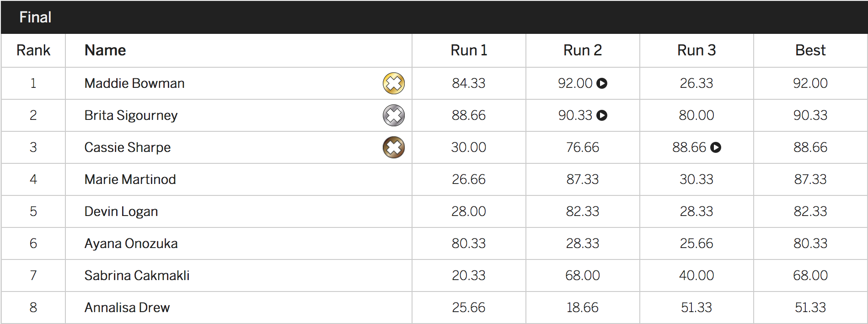This screenshot has height=324, width=868.
Task: Click Ayana Onozuka's name
Action: 131,243
